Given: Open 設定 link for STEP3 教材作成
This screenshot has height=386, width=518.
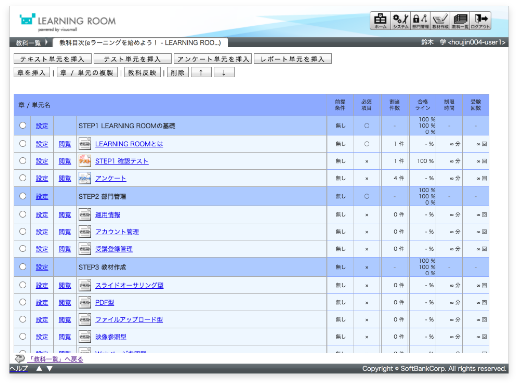Looking at the screenshot, I should 42,267.
